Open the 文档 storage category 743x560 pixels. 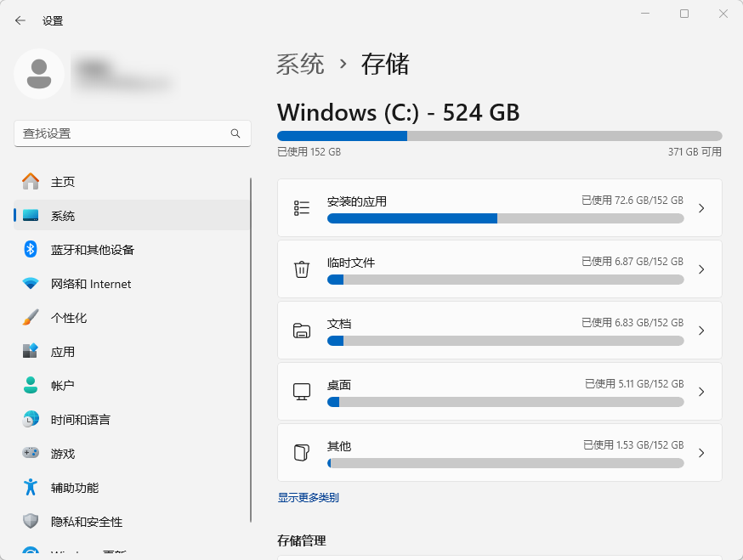(x=500, y=330)
